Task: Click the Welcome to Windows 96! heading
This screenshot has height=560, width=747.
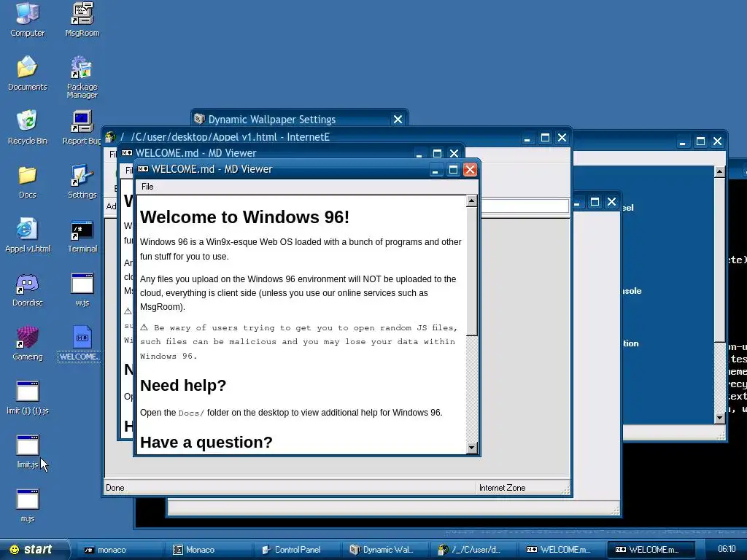Action: (244, 217)
